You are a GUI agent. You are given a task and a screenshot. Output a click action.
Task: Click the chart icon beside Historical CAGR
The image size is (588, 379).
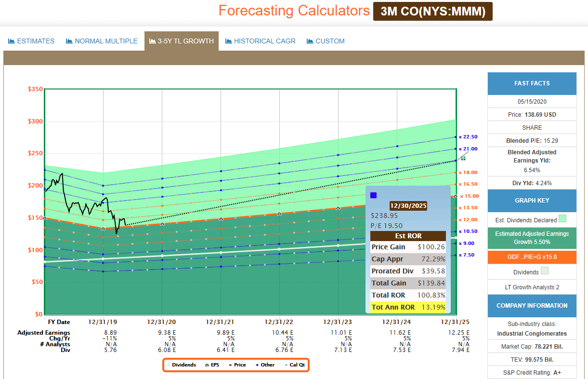pos(229,41)
